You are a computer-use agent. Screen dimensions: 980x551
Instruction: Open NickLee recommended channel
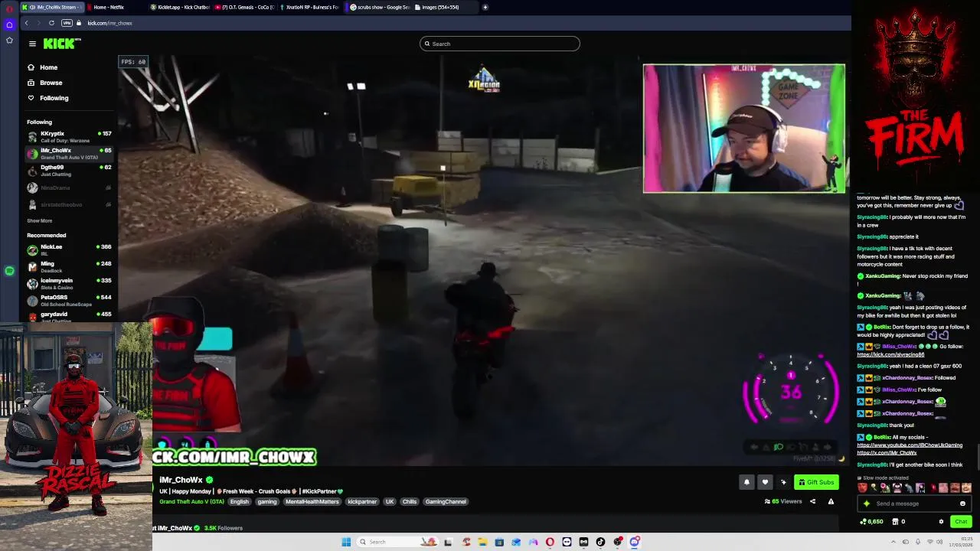point(69,250)
